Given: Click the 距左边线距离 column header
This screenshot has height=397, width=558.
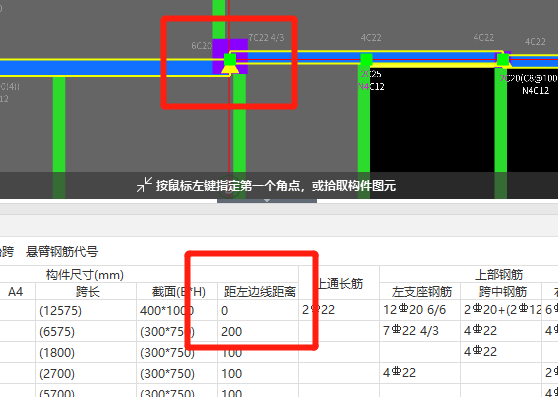Looking at the screenshot, I should point(258,292).
